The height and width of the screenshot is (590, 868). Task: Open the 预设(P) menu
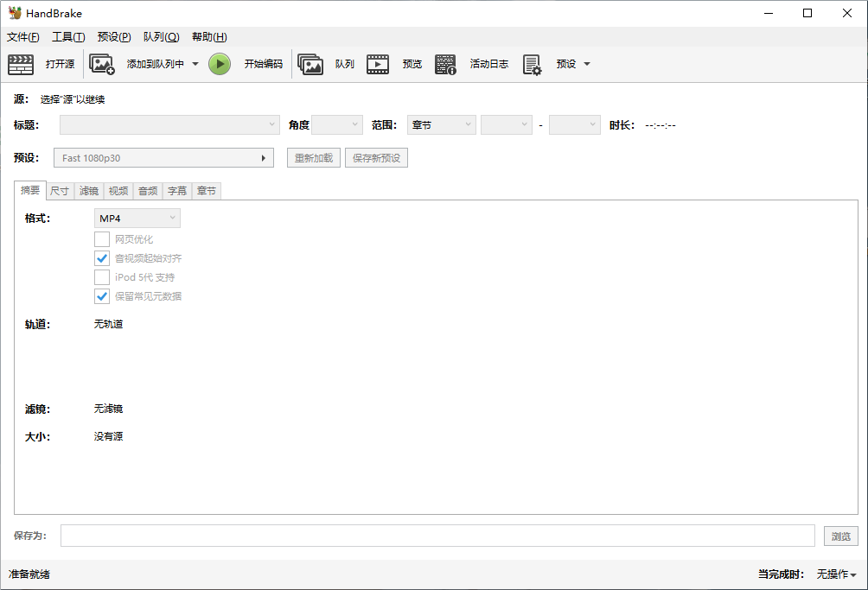(114, 37)
